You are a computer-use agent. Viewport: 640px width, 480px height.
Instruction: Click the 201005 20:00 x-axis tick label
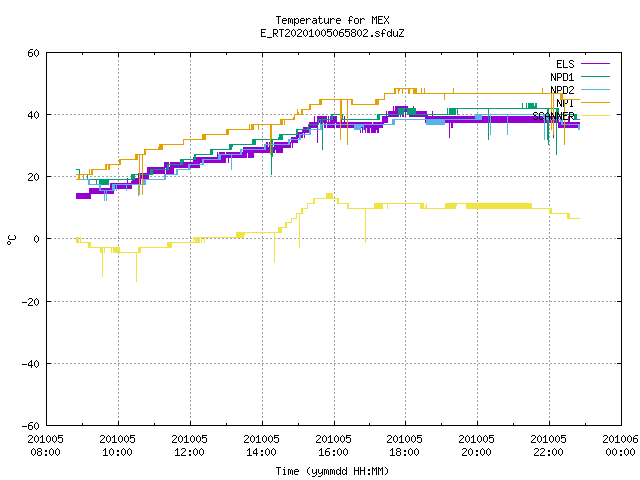(x=476, y=446)
